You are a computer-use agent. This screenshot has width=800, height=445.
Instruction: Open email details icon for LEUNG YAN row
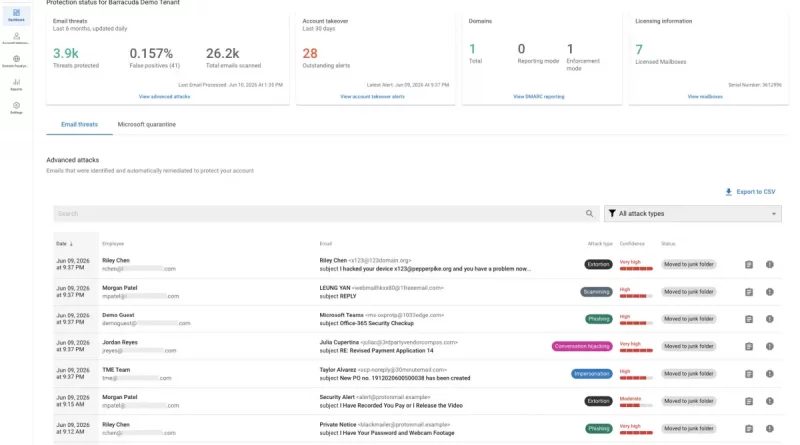point(748,292)
